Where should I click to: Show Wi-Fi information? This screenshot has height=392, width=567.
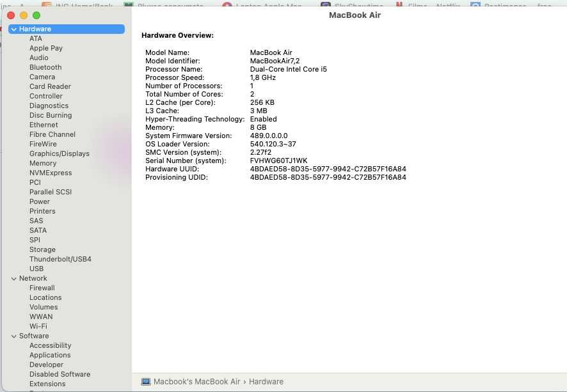(x=38, y=326)
